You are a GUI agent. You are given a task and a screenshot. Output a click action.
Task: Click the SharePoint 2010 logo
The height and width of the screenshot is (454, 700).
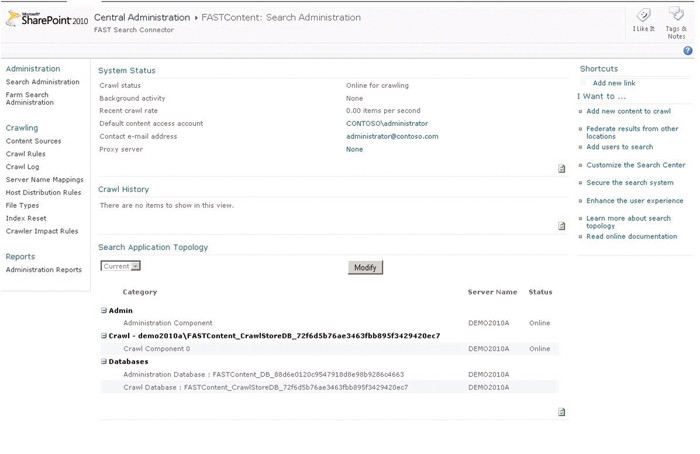pos(46,19)
